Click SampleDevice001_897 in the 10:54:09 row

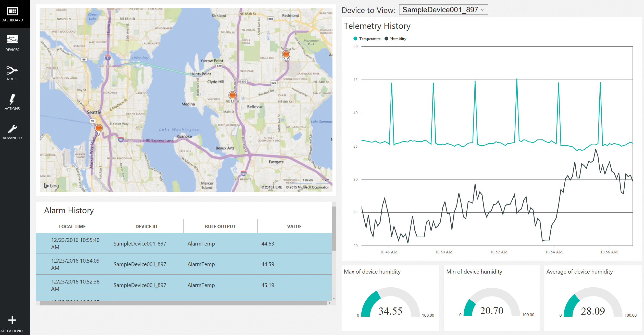tap(140, 264)
